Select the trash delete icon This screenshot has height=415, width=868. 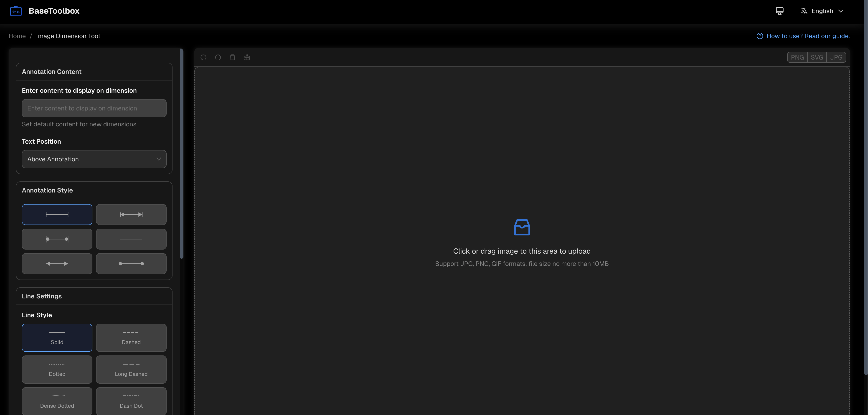[x=233, y=57]
